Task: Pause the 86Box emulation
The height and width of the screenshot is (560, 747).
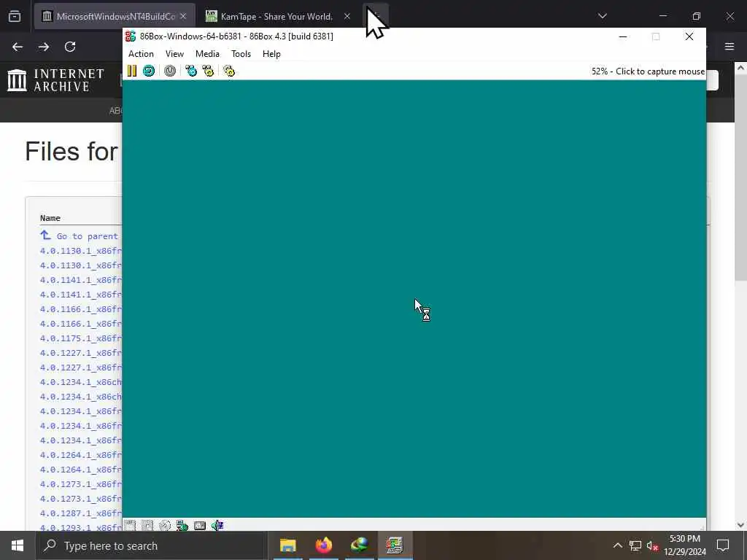Action: point(132,71)
